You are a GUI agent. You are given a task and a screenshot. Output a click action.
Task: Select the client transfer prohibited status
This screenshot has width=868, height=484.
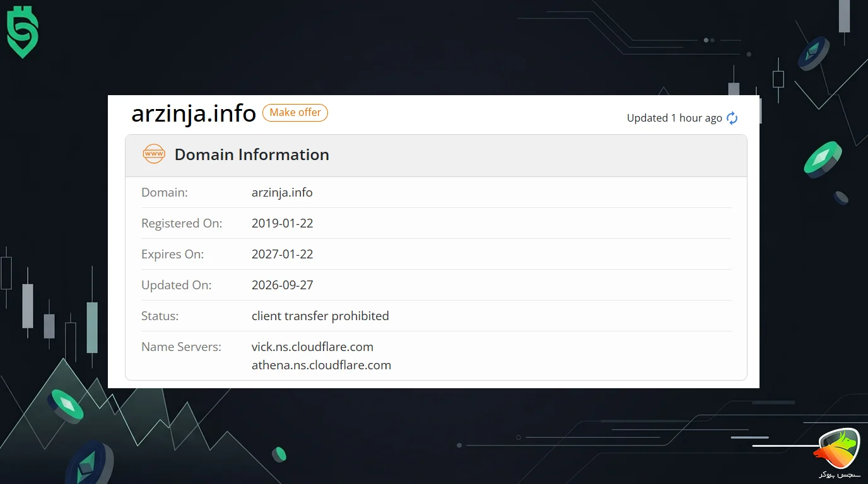[x=320, y=316]
